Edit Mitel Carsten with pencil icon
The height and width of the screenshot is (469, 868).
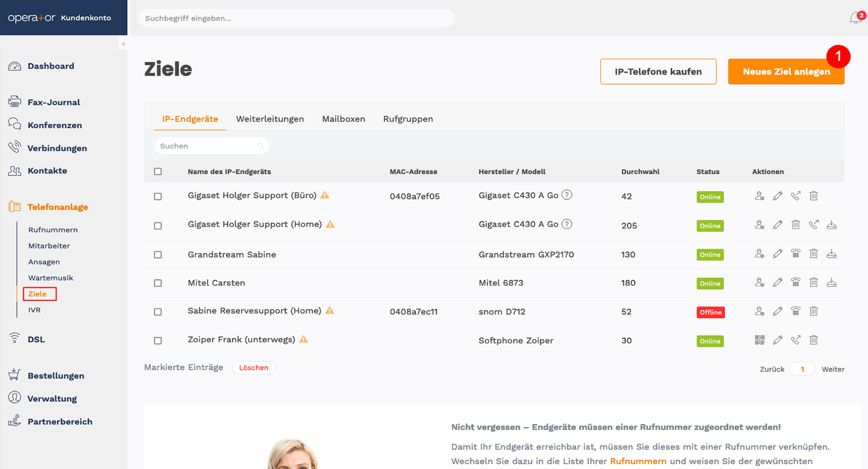pyautogui.click(x=777, y=282)
